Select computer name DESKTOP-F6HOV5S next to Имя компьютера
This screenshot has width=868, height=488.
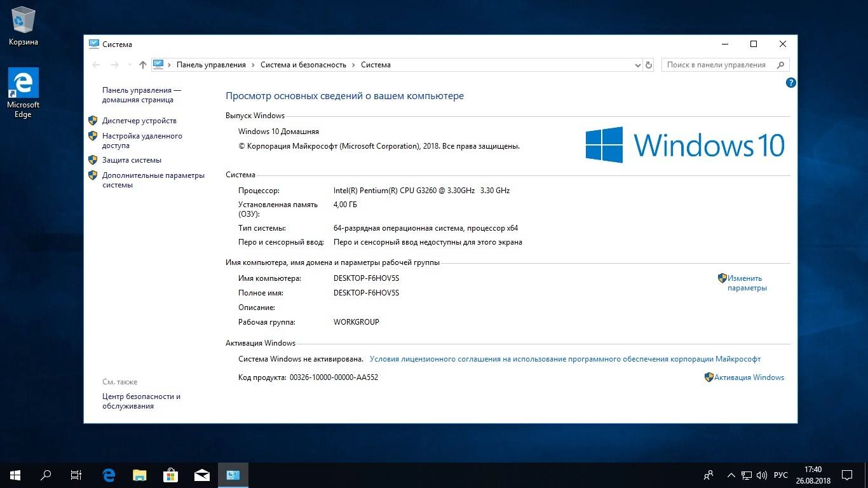tap(366, 278)
